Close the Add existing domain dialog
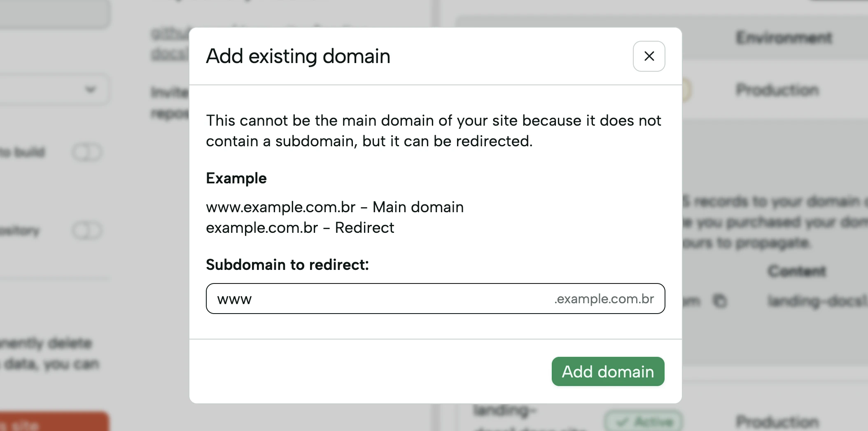The width and height of the screenshot is (868, 431). pos(649,56)
